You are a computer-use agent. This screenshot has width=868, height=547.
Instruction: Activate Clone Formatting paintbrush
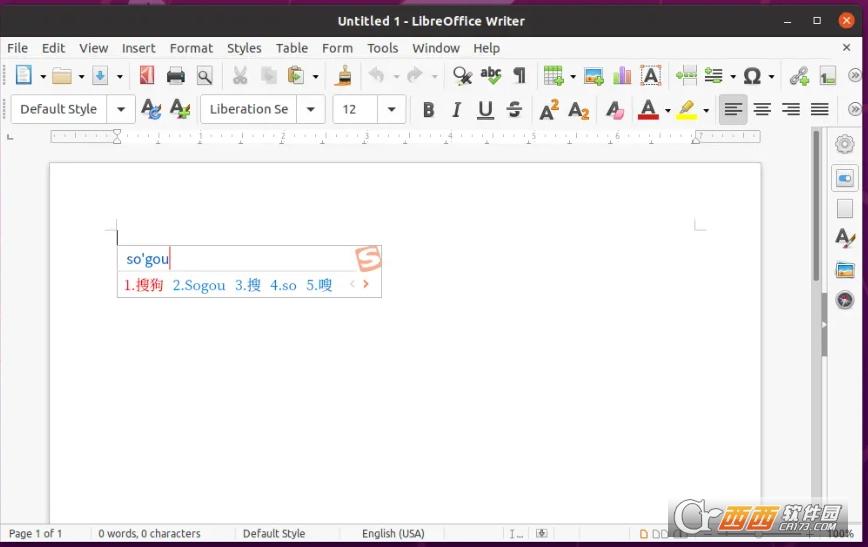(x=343, y=76)
